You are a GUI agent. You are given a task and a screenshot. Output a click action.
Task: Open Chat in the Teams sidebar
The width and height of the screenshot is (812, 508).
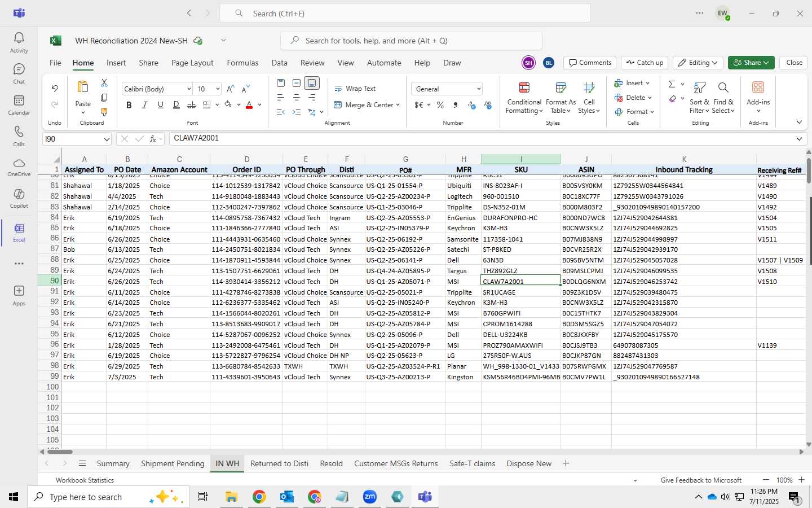point(19,73)
